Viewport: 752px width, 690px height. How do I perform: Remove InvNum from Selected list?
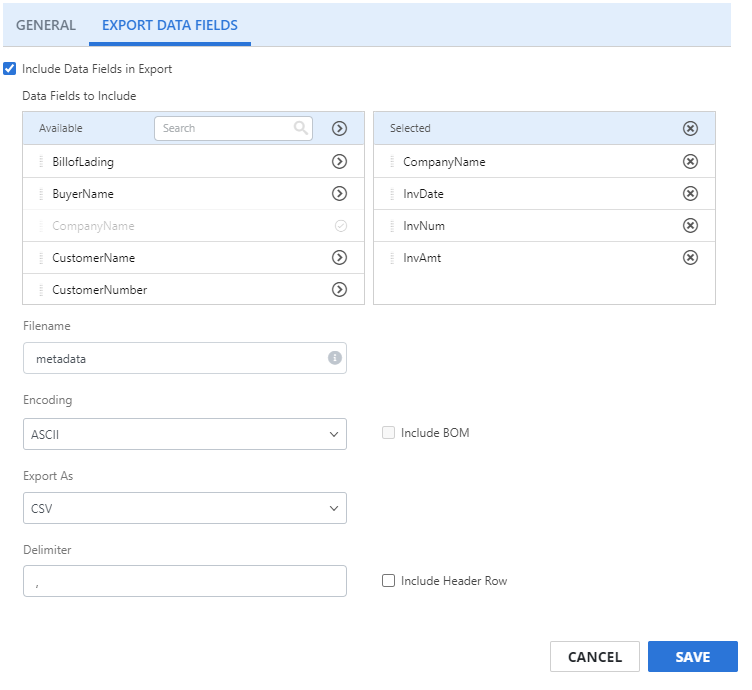pos(690,226)
